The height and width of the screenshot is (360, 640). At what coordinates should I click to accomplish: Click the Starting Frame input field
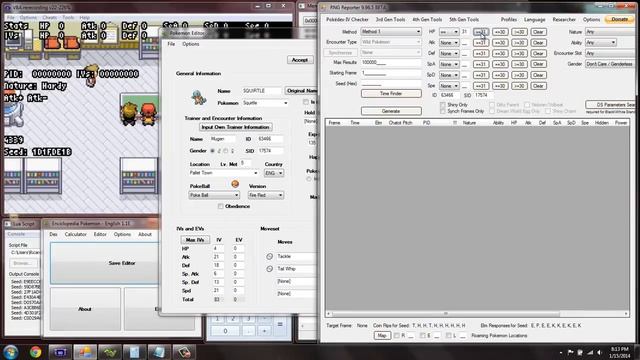(x=391, y=73)
